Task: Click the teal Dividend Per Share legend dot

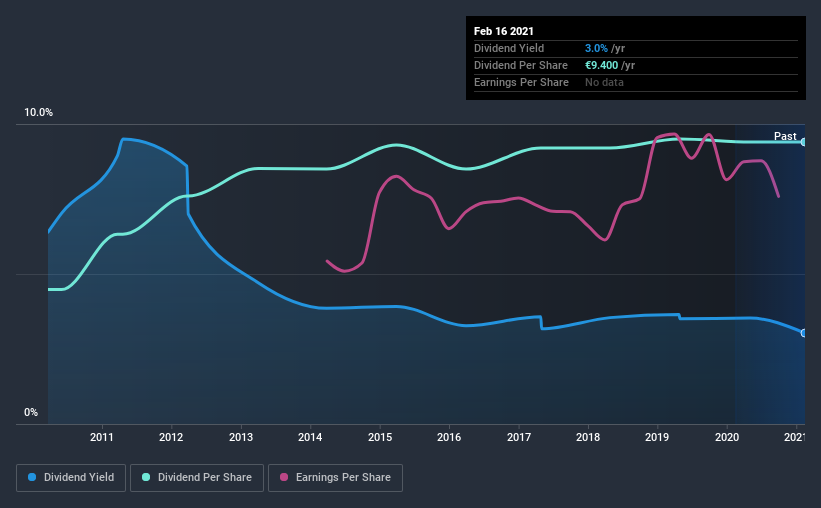Action: pos(146,477)
